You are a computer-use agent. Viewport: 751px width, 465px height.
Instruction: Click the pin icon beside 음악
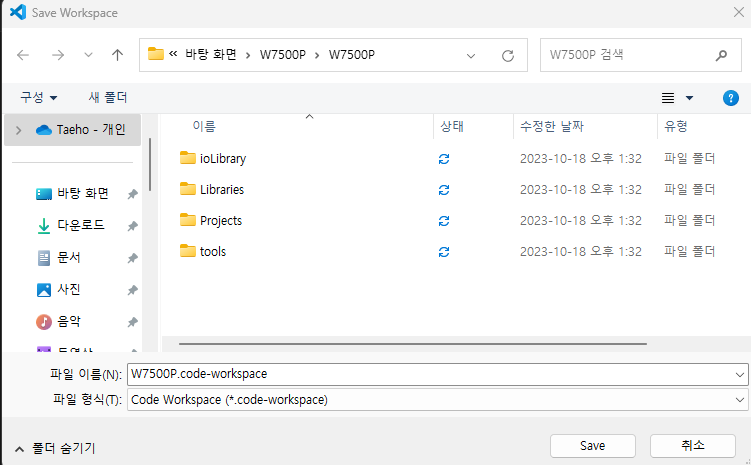click(x=133, y=322)
